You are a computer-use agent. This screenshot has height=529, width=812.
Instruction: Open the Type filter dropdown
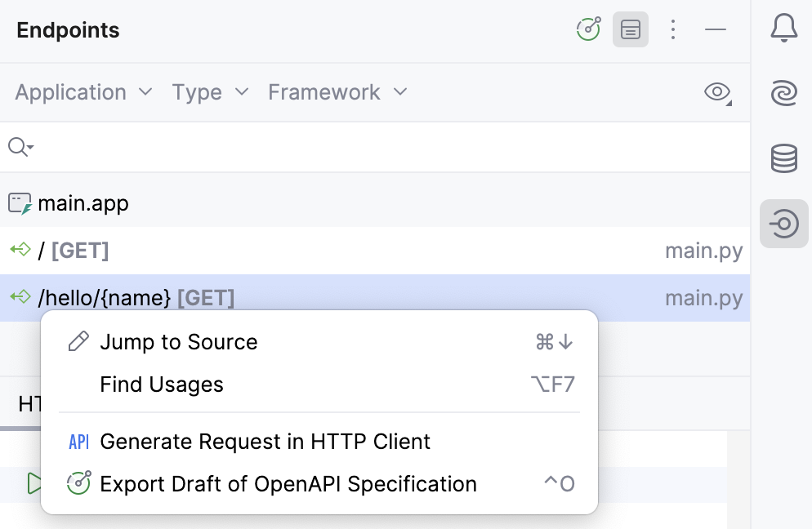pyautogui.click(x=209, y=92)
